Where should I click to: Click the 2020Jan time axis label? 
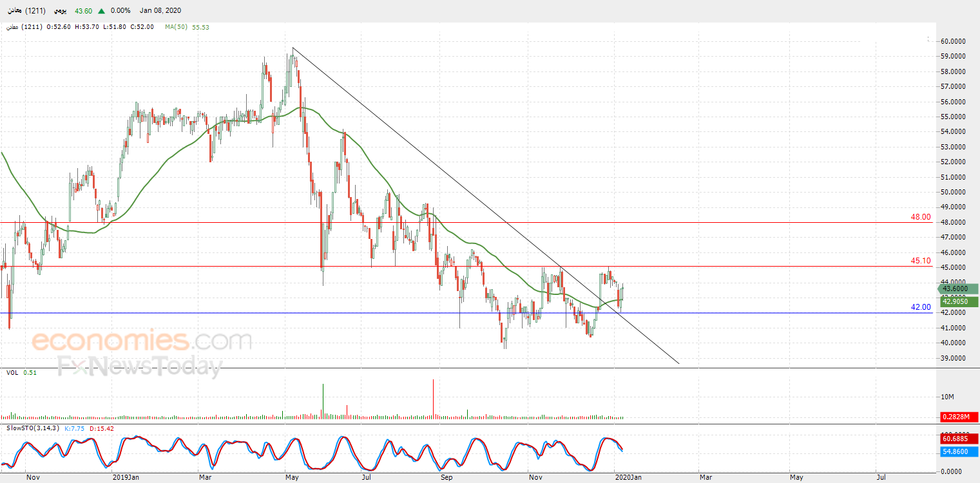tap(628, 477)
